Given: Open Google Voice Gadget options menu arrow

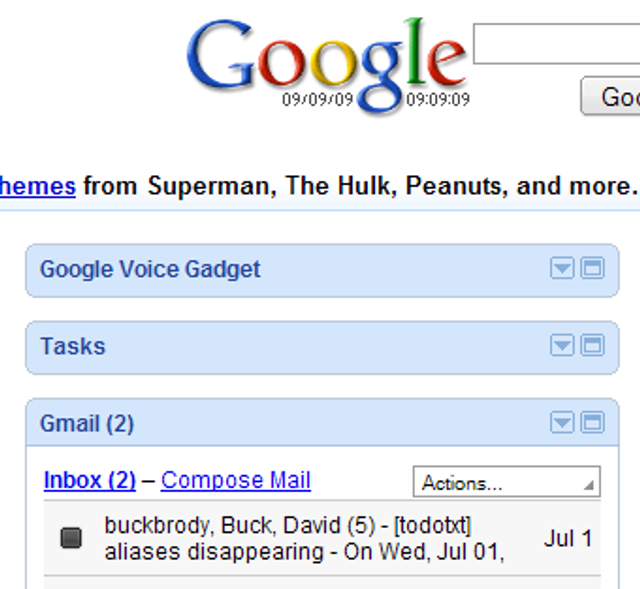Looking at the screenshot, I should (563, 269).
